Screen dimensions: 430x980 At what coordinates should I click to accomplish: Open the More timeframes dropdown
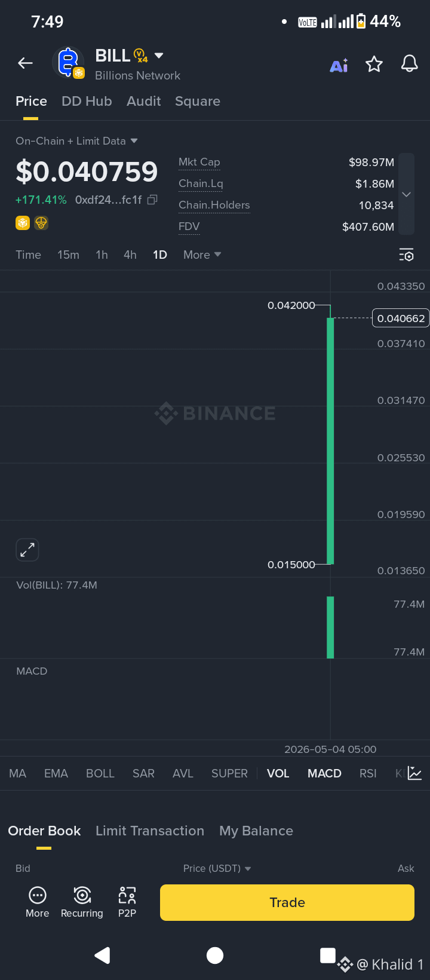pos(202,255)
